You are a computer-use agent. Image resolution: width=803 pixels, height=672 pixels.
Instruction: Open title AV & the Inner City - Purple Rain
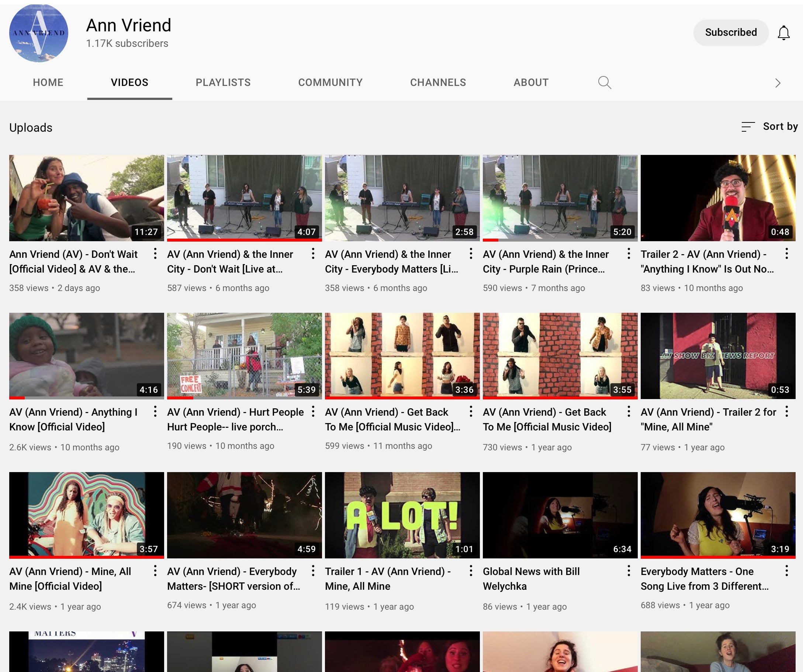click(546, 262)
